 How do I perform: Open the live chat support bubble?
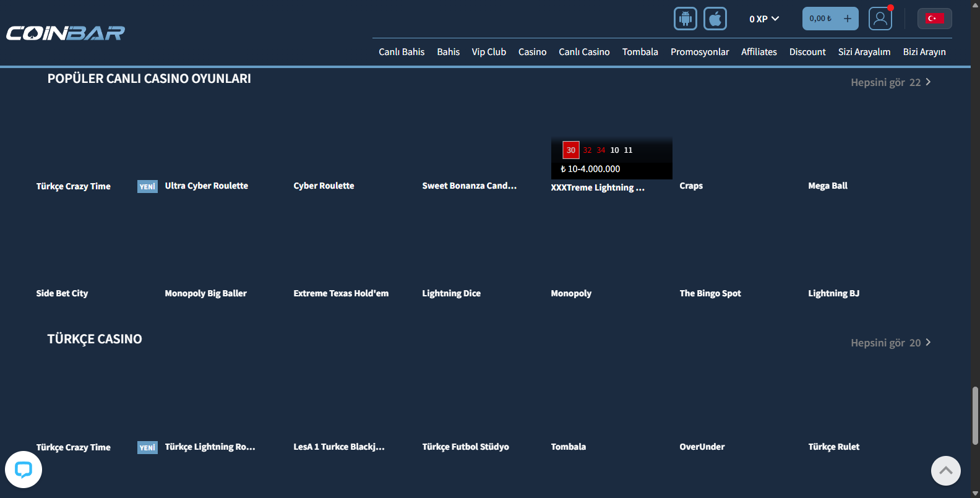(x=24, y=470)
